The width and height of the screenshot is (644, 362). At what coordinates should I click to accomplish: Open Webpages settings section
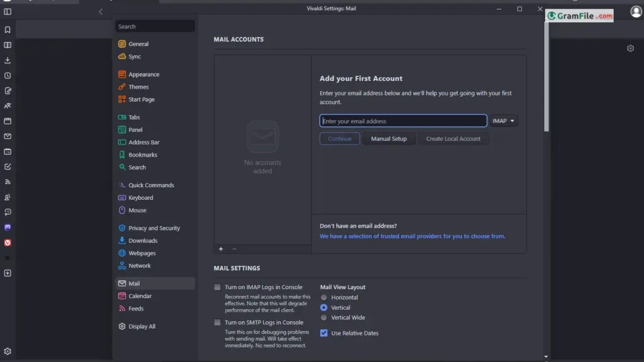pos(155,253)
